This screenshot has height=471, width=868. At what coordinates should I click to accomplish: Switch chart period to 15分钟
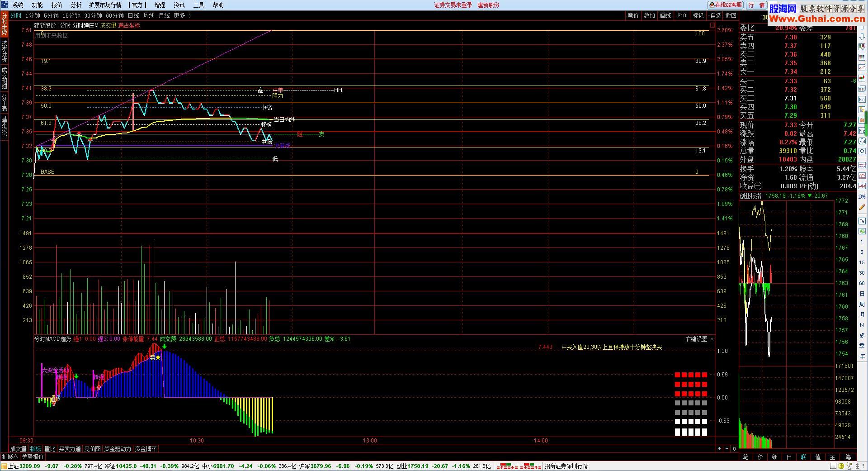pyautogui.click(x=71, y=15)
